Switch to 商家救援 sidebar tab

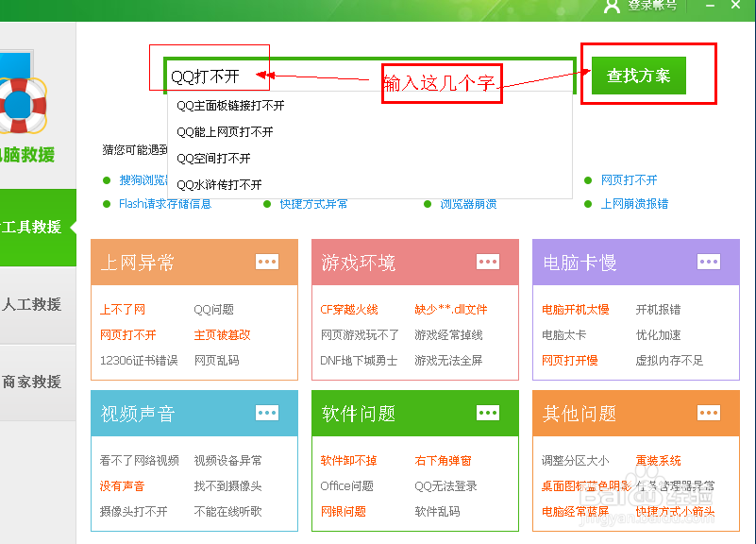pyautogui.click(x=38, y=382)
